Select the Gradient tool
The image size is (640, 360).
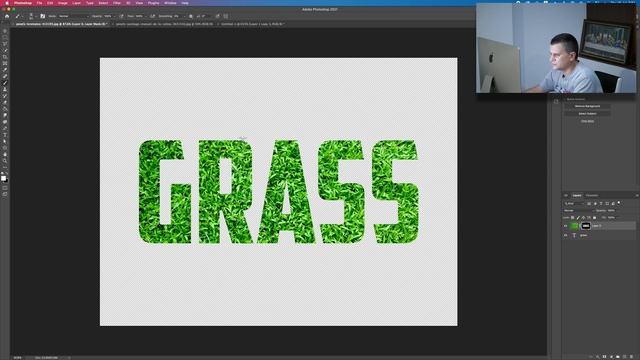[5, 109]
